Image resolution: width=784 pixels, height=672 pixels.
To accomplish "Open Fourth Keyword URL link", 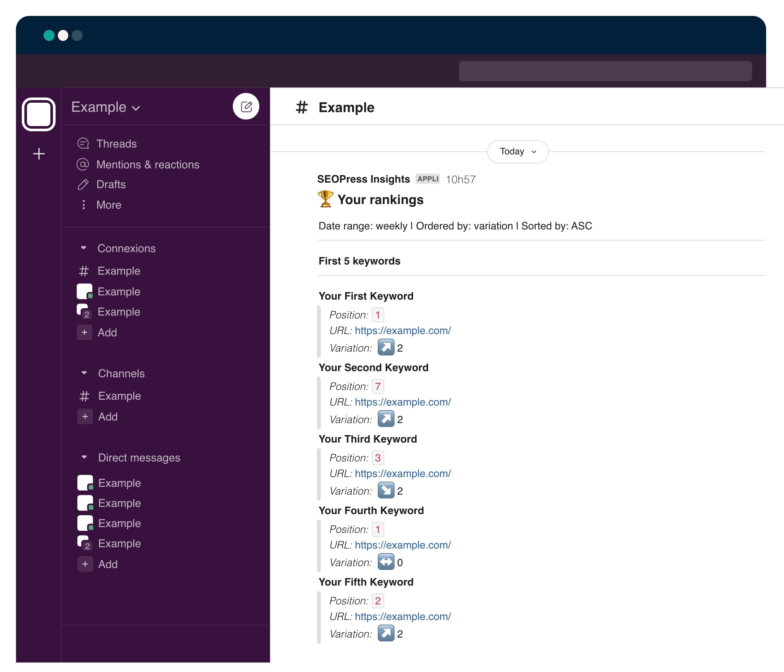I will pyautogui.click(x=403, y=545).
